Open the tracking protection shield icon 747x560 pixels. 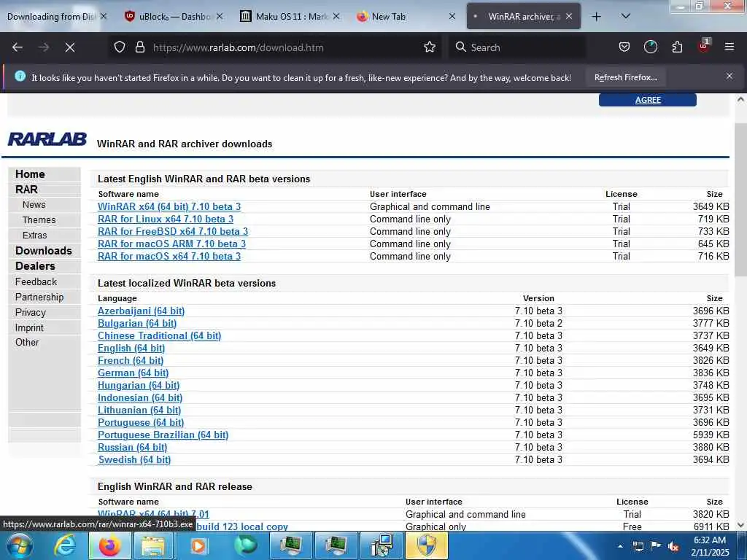tap(120, 47)
